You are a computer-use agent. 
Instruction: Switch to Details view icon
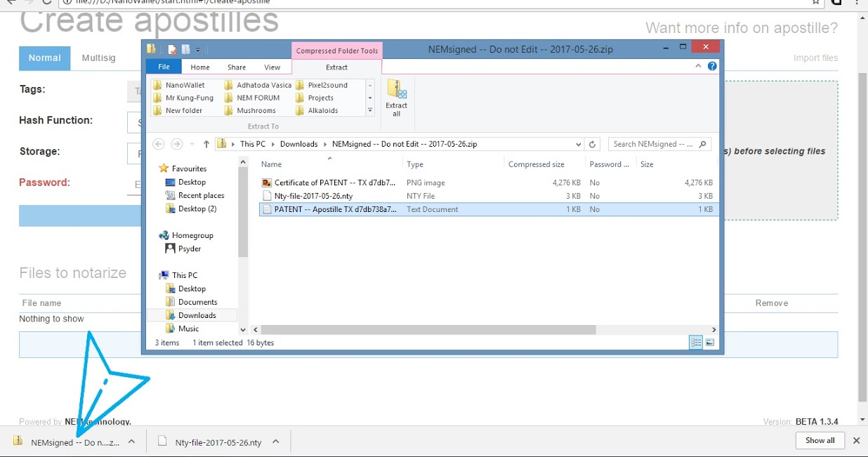[x=696, y=343]
